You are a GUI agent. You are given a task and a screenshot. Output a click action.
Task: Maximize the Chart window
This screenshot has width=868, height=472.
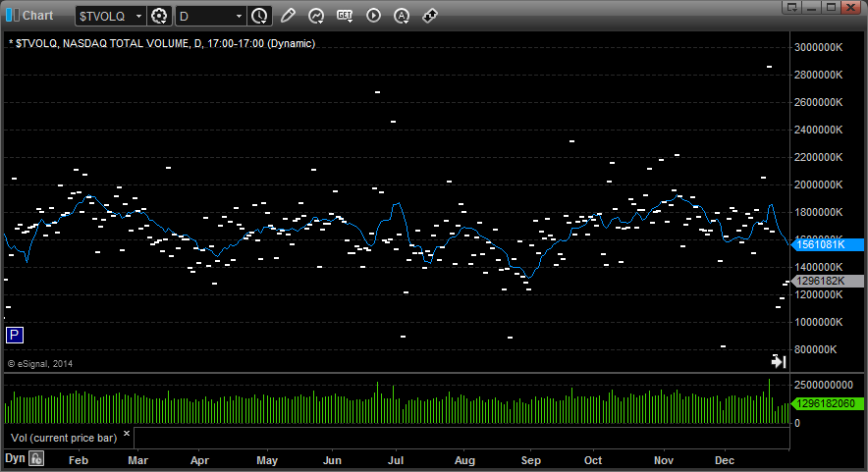click(831, 7)
